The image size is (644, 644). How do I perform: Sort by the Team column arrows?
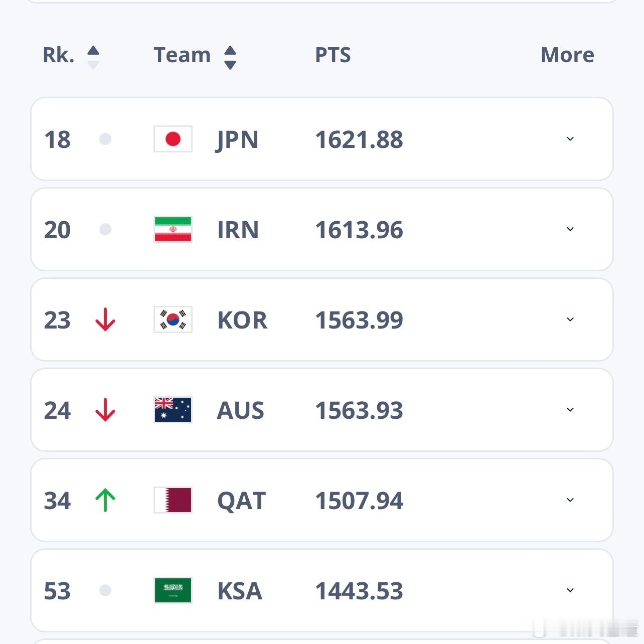click(230, 57)
